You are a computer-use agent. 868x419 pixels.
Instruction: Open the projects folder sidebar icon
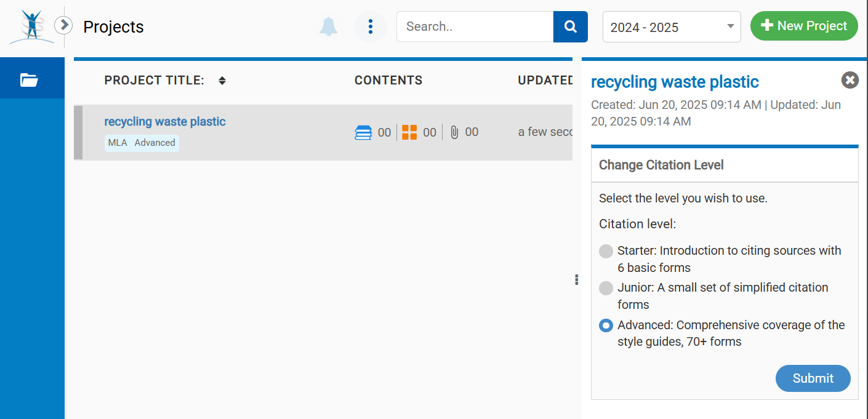point(29,79)
